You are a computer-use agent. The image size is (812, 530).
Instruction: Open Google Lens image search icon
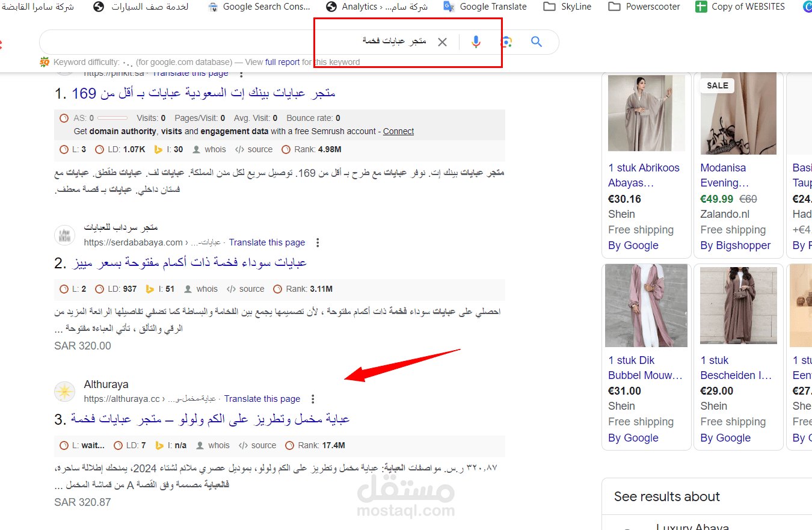pyautogui.click(x=506, y=42)
